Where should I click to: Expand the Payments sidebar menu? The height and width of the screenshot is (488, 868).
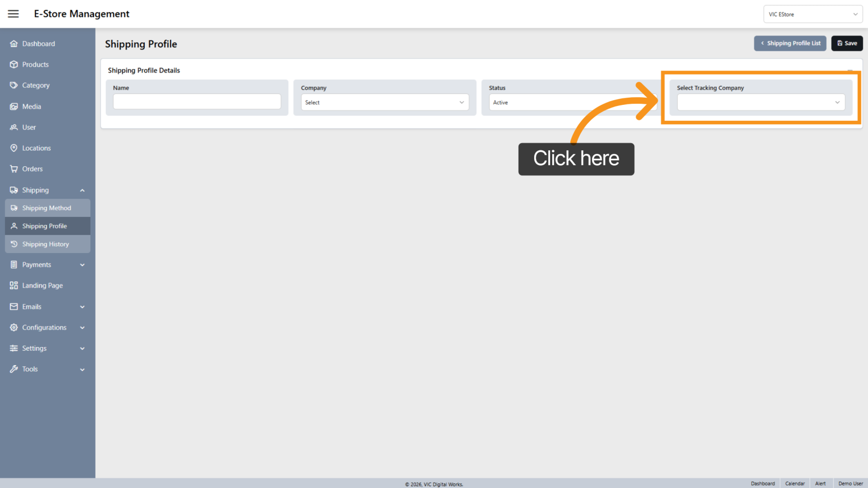pos(82,265)
